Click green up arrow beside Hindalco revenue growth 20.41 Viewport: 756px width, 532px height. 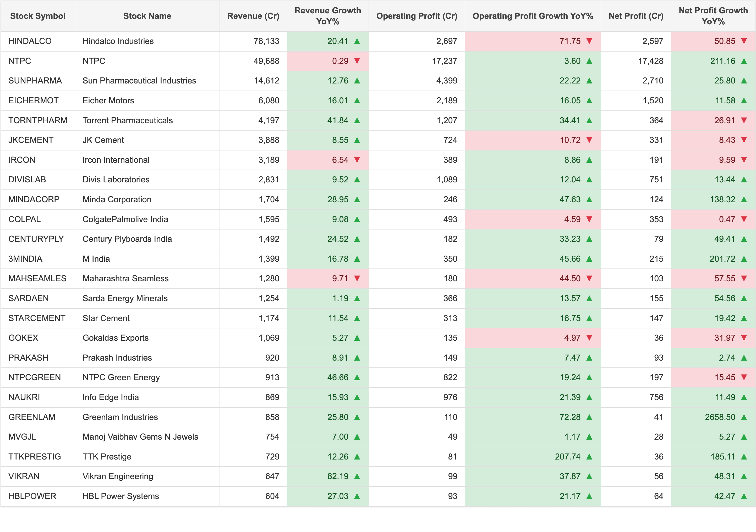[357, 41]
